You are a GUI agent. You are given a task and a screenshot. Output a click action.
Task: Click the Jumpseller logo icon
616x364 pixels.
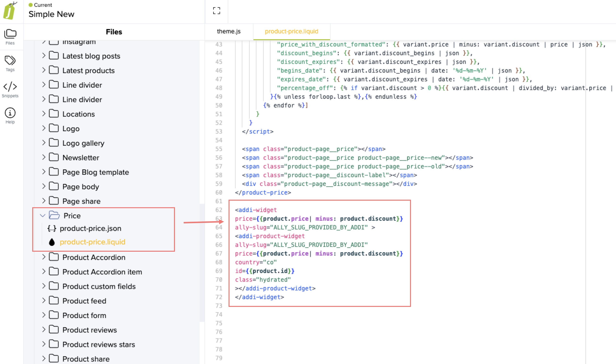pos(10,11)
